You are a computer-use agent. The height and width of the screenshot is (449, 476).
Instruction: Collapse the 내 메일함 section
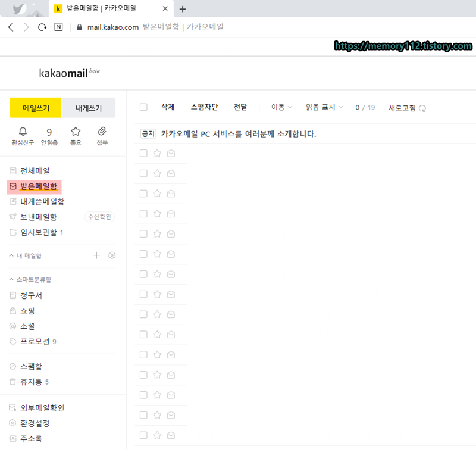click(x=11, y=255)
